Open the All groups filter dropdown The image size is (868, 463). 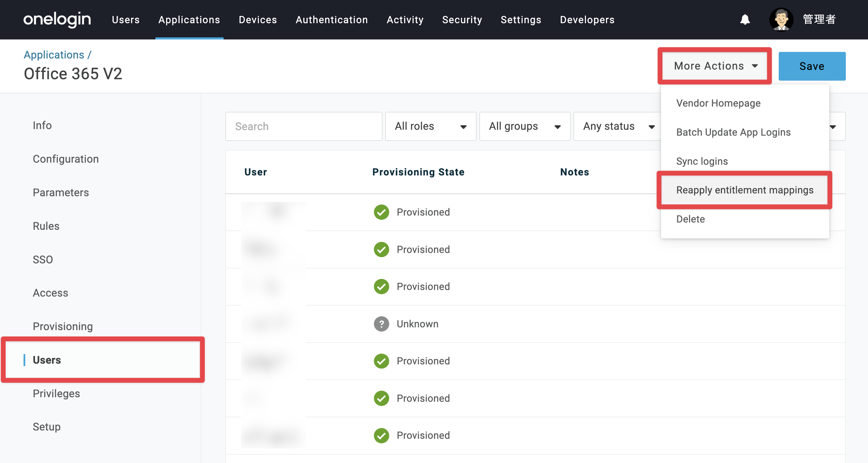525,126
